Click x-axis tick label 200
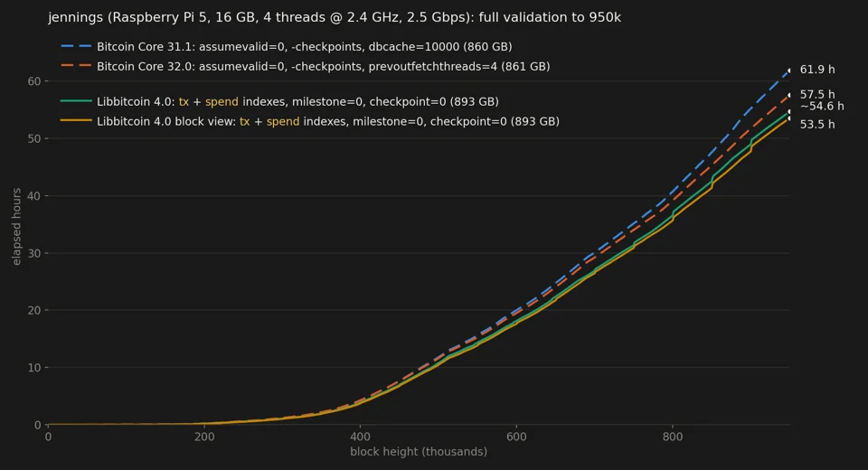The height and width of the screenshot is (470, 868). 204,437
